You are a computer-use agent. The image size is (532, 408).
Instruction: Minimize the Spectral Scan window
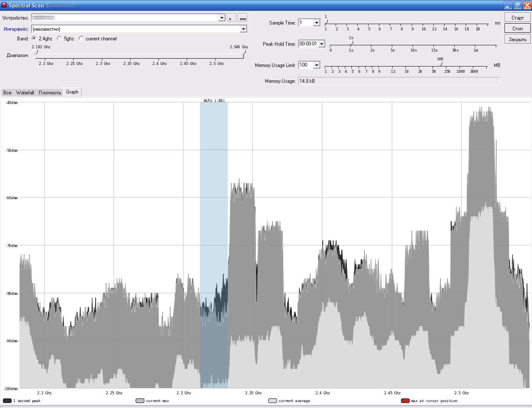coord(508,5)
